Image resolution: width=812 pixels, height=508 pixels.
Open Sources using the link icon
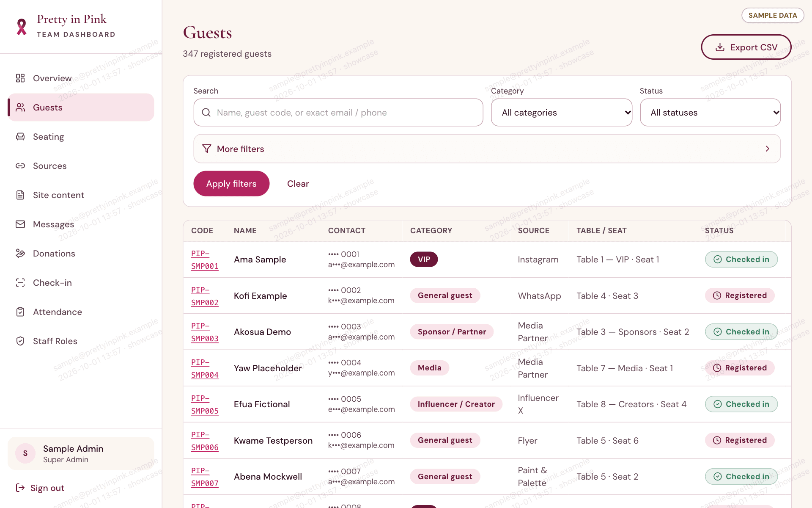[x=20, y=166]
